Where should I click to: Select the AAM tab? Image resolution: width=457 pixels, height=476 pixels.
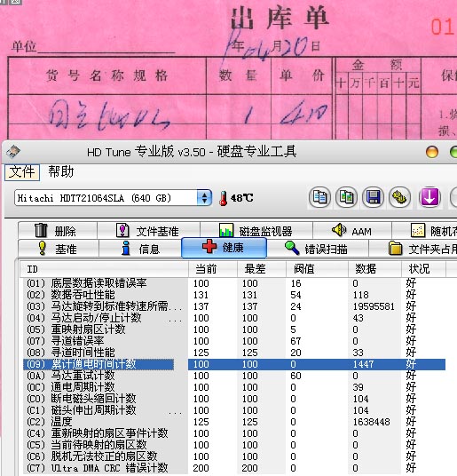(351, 231)
